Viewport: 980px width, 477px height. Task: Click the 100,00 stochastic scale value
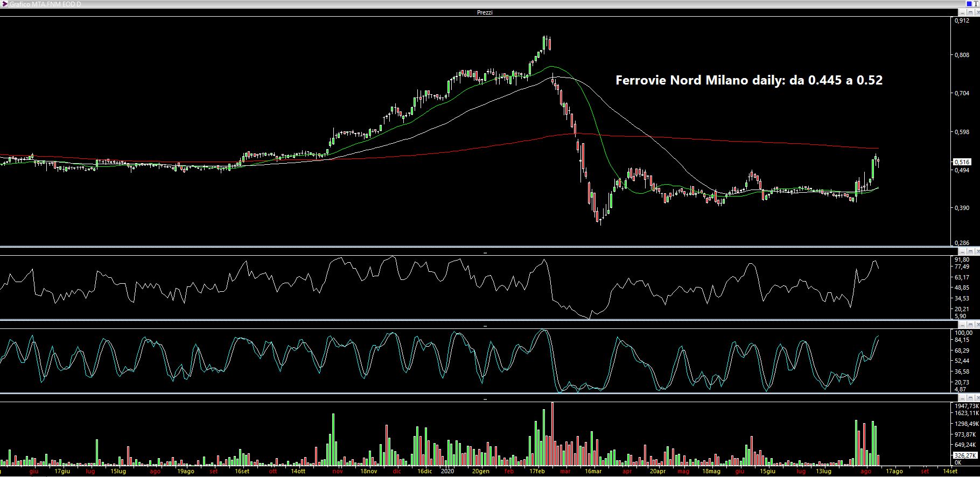point(963,333)
